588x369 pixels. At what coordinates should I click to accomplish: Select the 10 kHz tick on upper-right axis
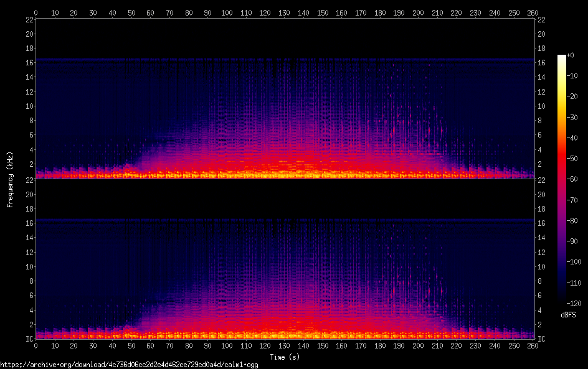(541, 106)
